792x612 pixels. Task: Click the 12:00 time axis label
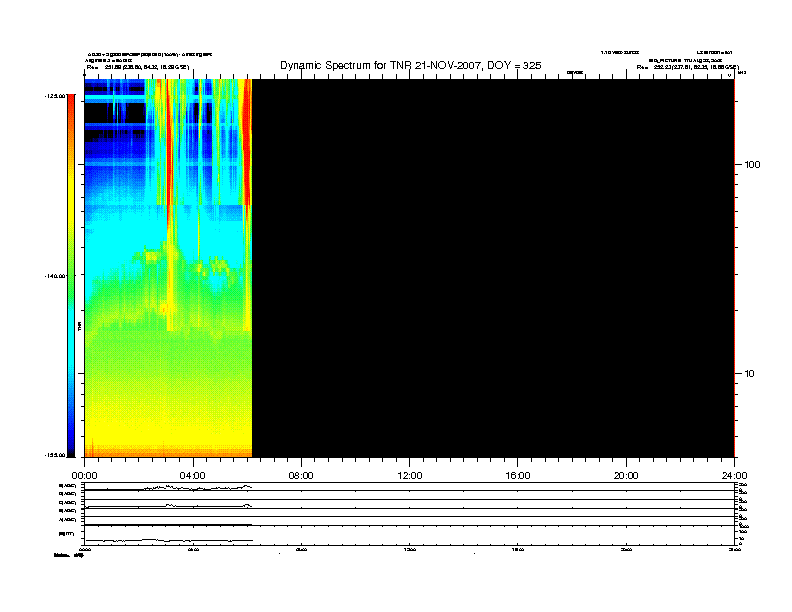[410, 476]
